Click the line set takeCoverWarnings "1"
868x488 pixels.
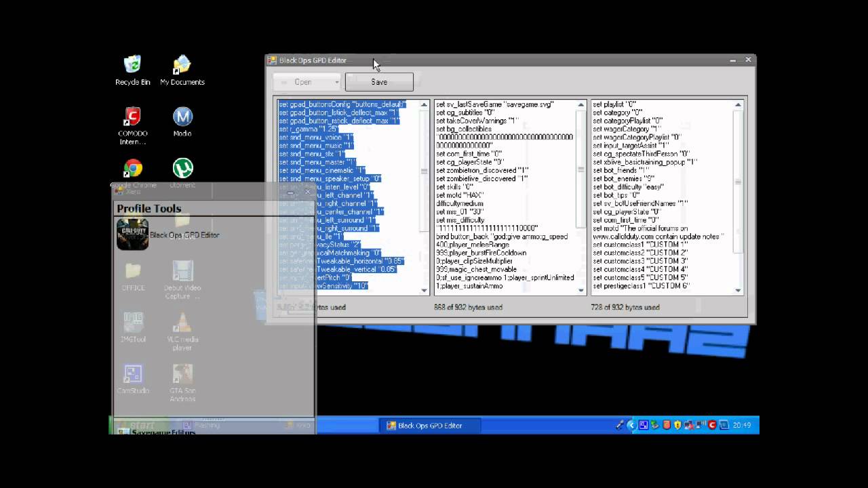coord(477,121)
